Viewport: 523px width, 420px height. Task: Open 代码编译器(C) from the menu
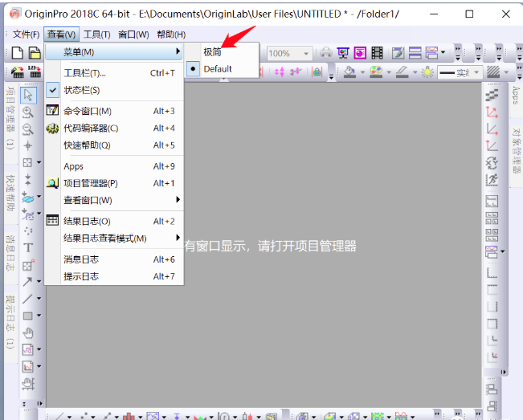114,128
